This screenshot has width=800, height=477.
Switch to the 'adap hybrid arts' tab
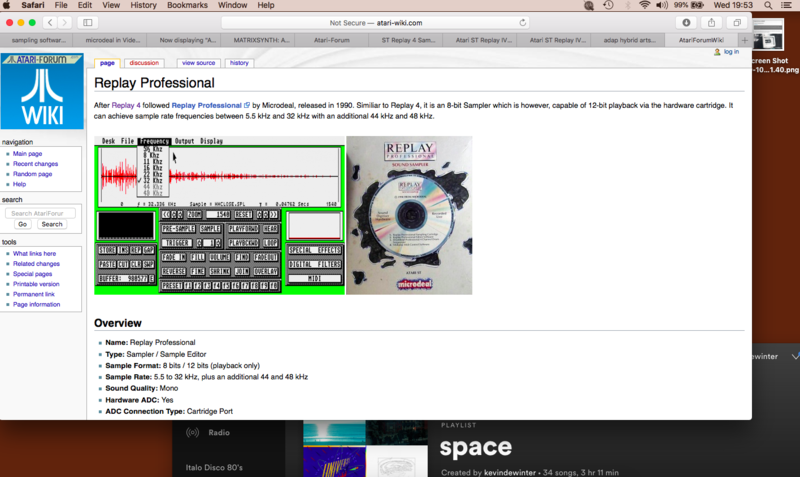click(629, 40)
